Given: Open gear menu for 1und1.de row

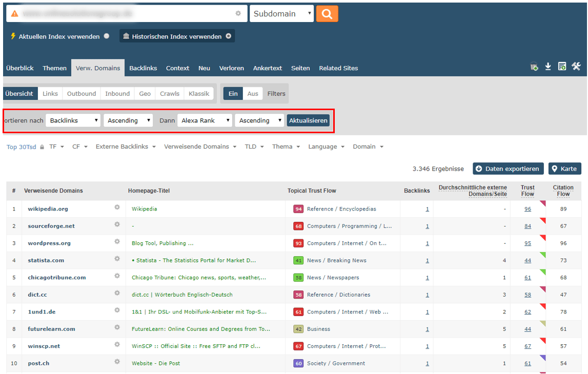Looking at the screenshot, I should [x=117, y=310].
